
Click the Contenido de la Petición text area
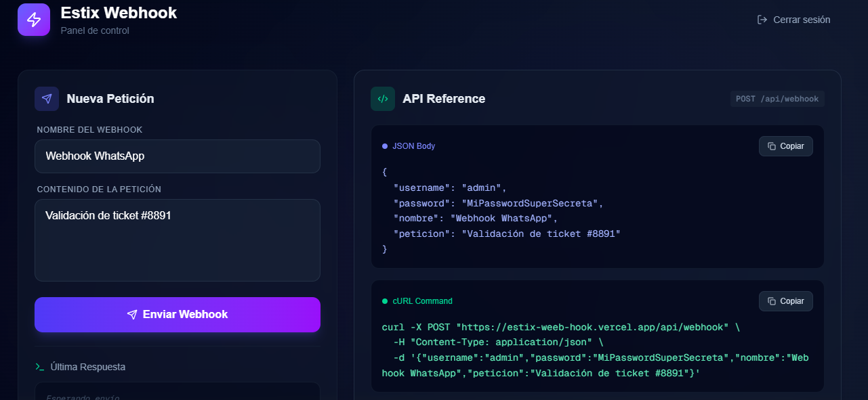(178, 240)
